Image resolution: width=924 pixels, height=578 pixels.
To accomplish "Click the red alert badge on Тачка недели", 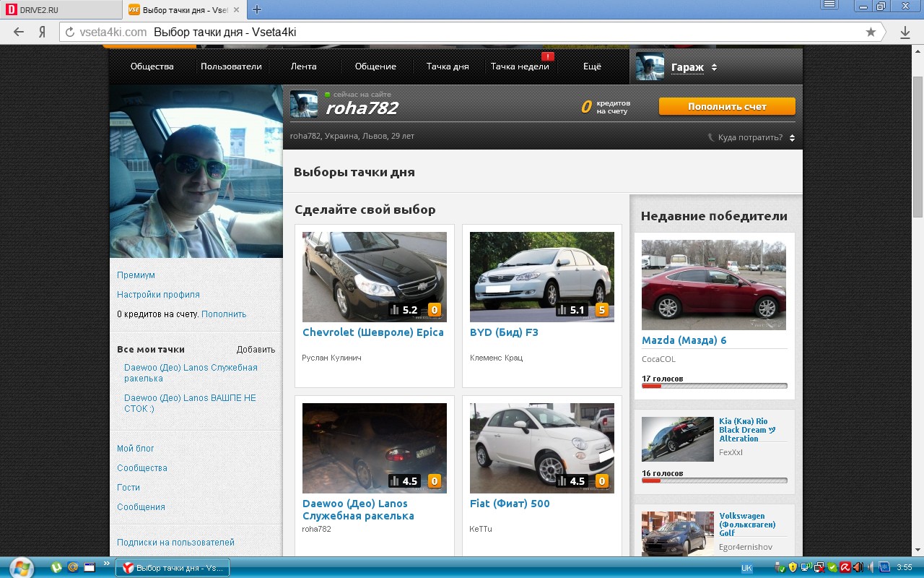I will [547, 56].
